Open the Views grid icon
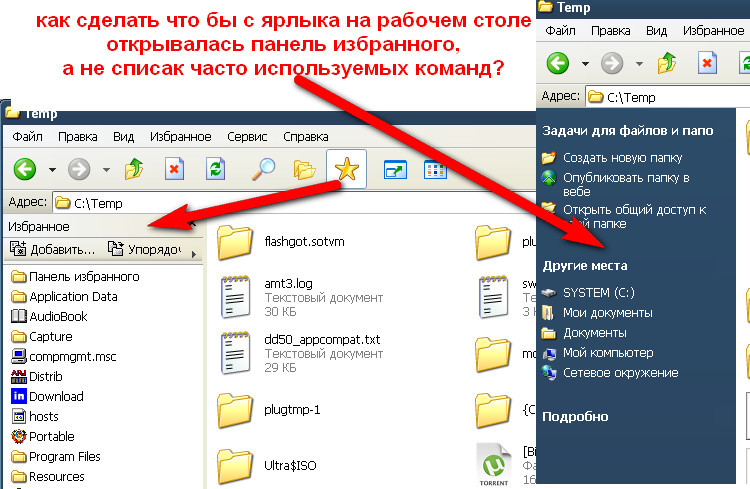This screenshot has height=489, width=750. pyautogui.click(x=435, y=169)
